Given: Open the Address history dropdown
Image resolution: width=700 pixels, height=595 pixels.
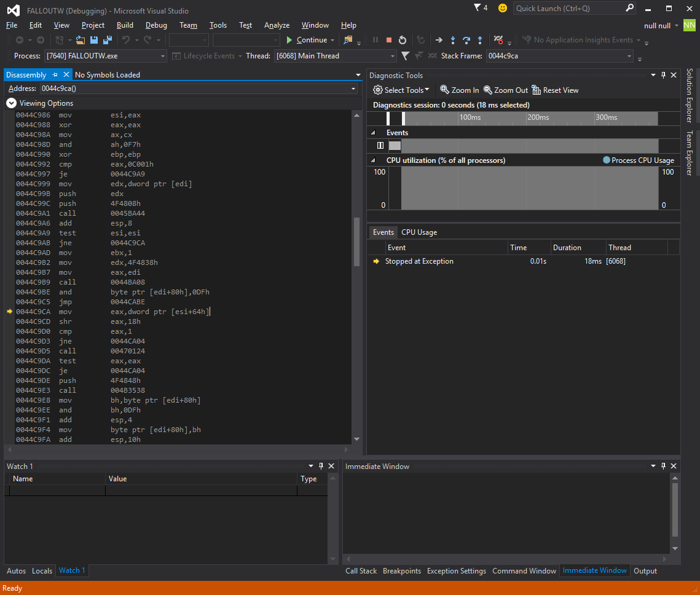Looking at the screenshot, I should [353, 89].
